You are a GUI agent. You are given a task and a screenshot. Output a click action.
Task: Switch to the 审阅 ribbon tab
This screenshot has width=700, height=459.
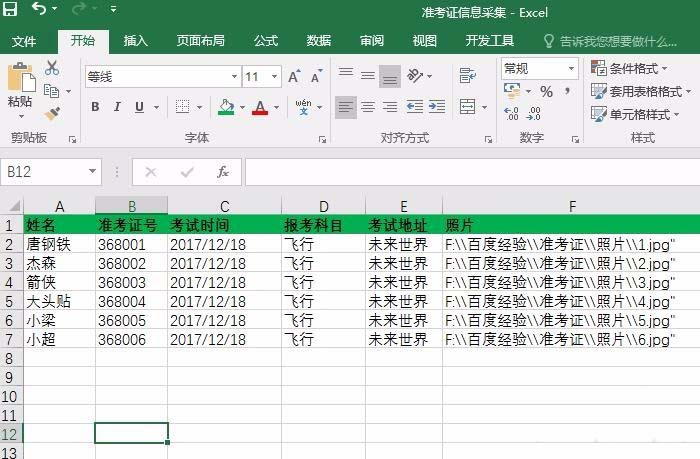pyautogui.click(x=372, y=41)
